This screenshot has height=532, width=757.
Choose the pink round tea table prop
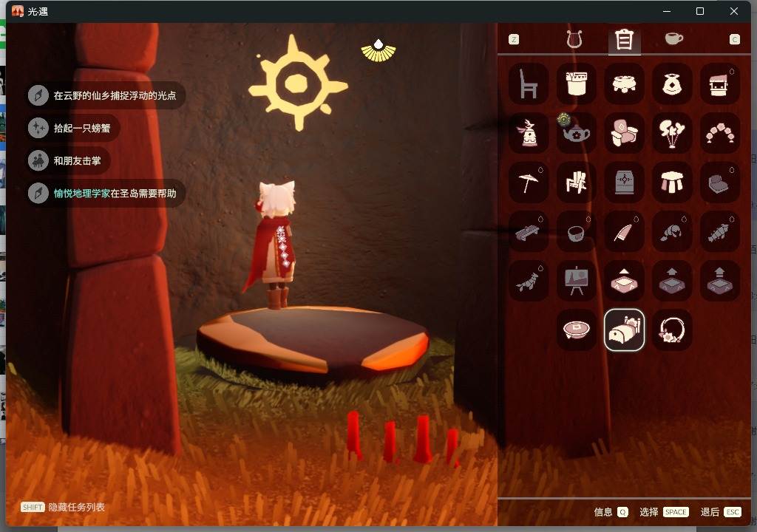click(577, 330)
